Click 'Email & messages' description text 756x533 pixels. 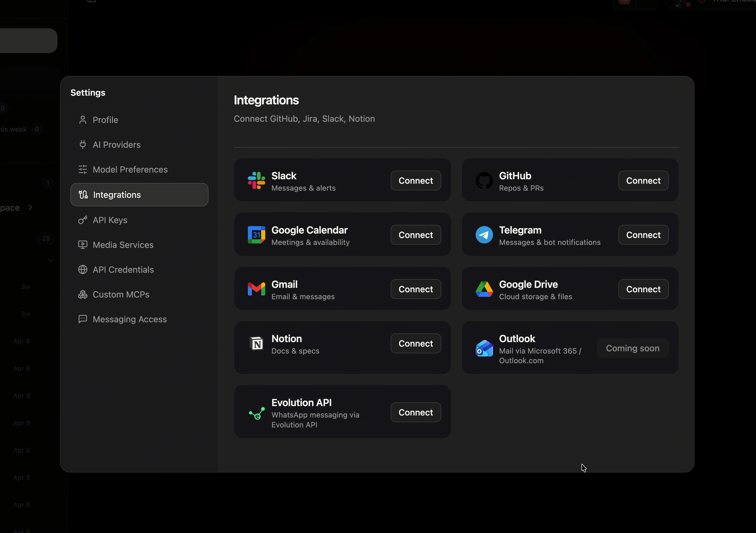(x=303, y=297)
